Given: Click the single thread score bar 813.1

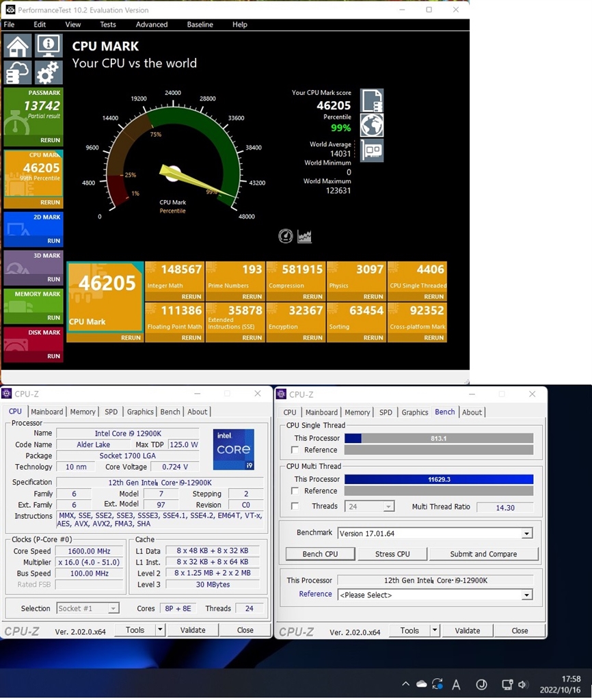Looking at the screenshot, I should (x=439, y=438).
